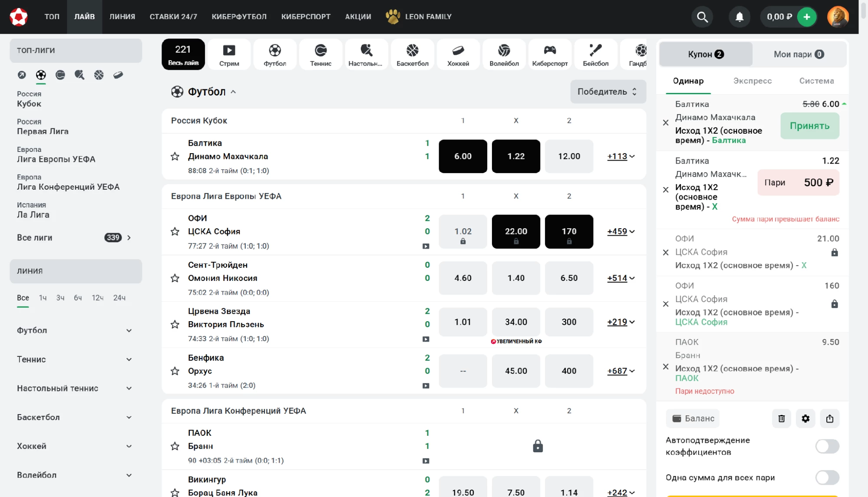
Task: Open the АКЦИИ menu item
Action: click(x=358, y=16)
